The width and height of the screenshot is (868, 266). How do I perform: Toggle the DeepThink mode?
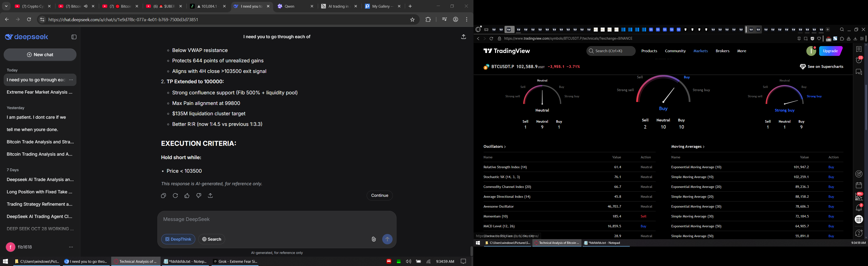point(178,239)
